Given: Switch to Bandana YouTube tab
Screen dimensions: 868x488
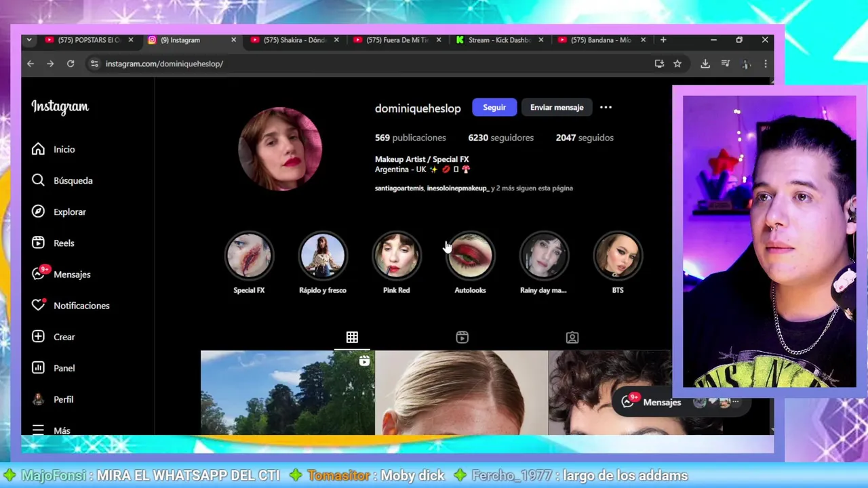Looking at the screenshot, I should click(x=602, y=40).
